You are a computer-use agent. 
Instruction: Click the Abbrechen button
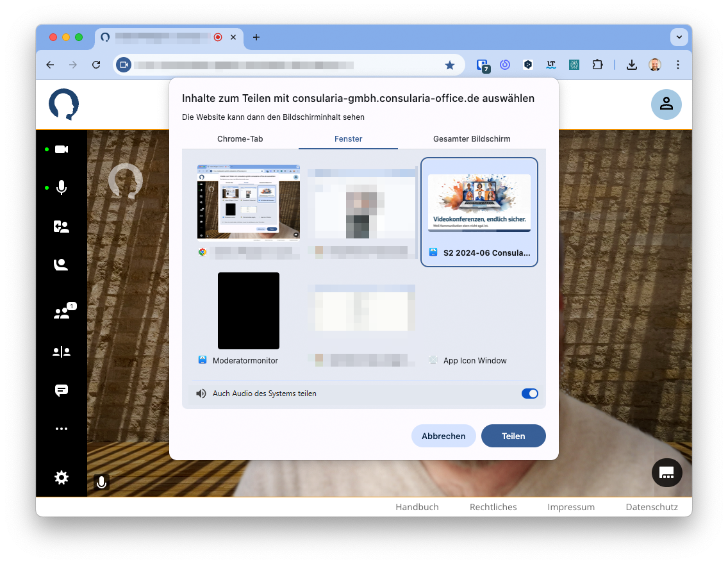pos(443,436)
